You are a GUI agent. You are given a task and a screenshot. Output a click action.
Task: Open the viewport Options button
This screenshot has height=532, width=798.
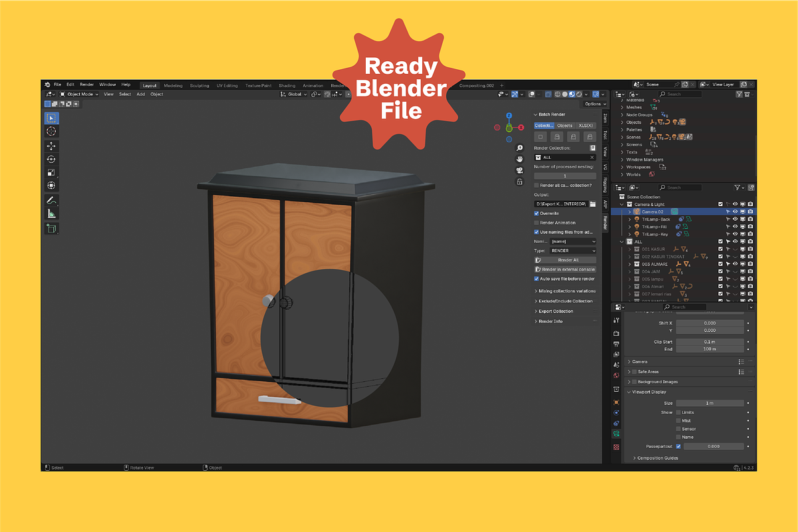[x=595, y=104]
